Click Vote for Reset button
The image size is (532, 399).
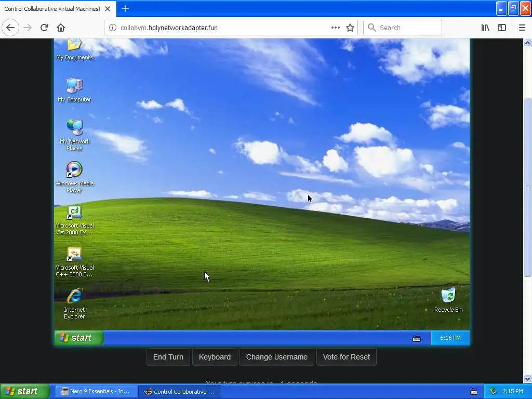tap(347, 357)
